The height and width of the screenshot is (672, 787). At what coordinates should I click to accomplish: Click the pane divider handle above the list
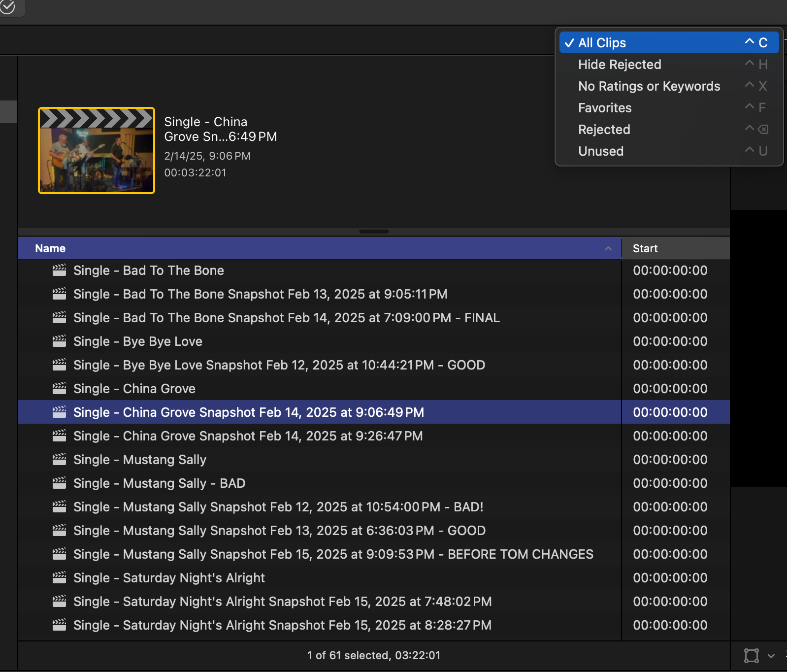374,232
